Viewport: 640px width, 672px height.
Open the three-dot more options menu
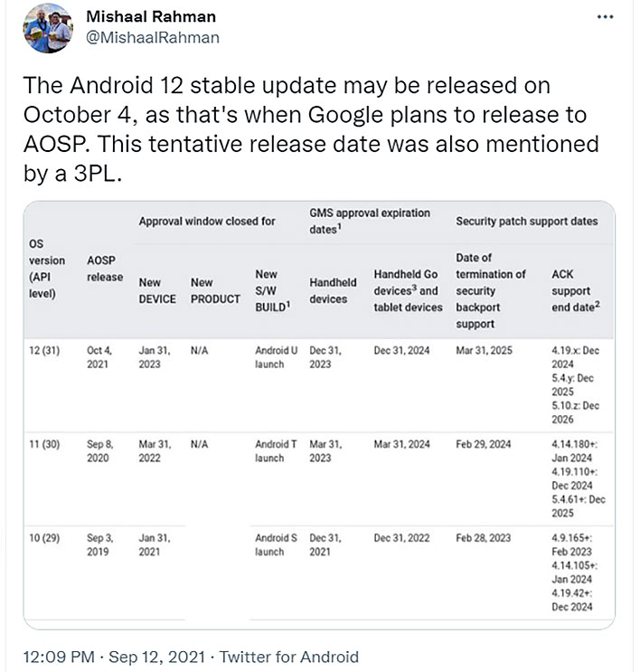tap(605, 16)
